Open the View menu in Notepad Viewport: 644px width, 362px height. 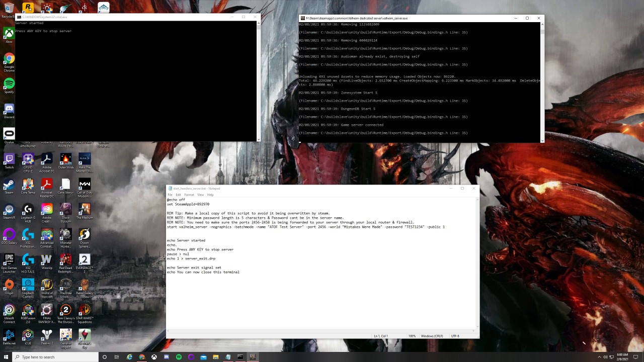click(200, 195)
